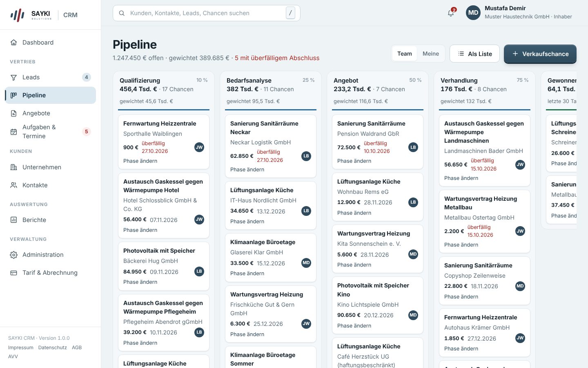Open the notifications bell

[451, 13]
